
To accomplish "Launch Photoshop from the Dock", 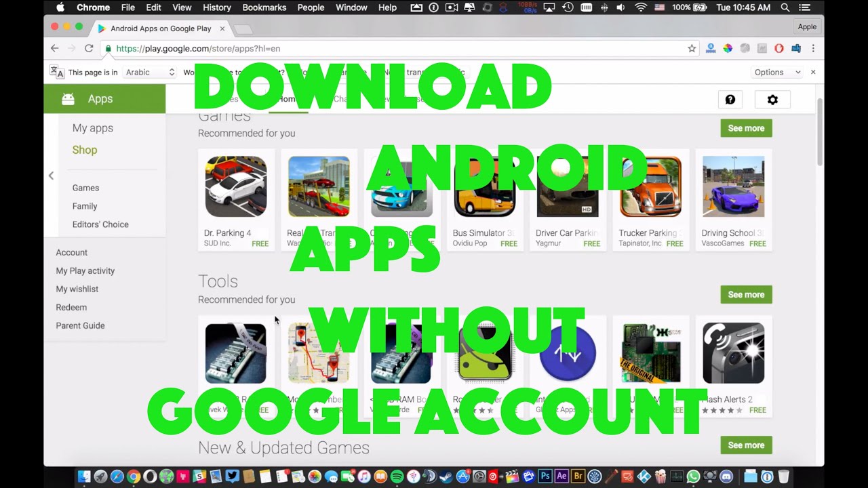I will [x=545, y=476].
